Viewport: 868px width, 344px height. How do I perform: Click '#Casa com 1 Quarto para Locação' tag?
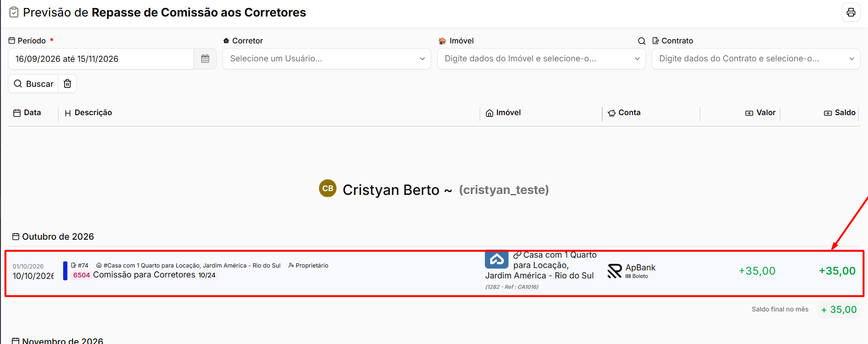point(188,265)
